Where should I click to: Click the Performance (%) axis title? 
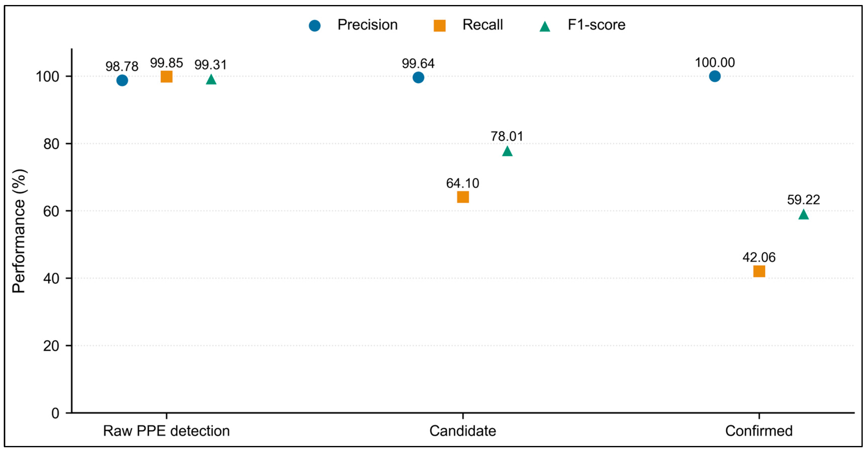19,231
